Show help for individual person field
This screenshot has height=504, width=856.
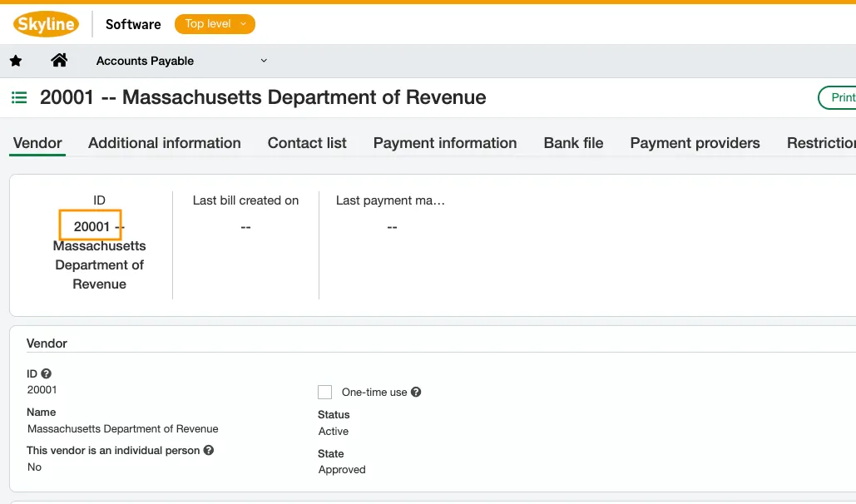click(x=209, y=451)
